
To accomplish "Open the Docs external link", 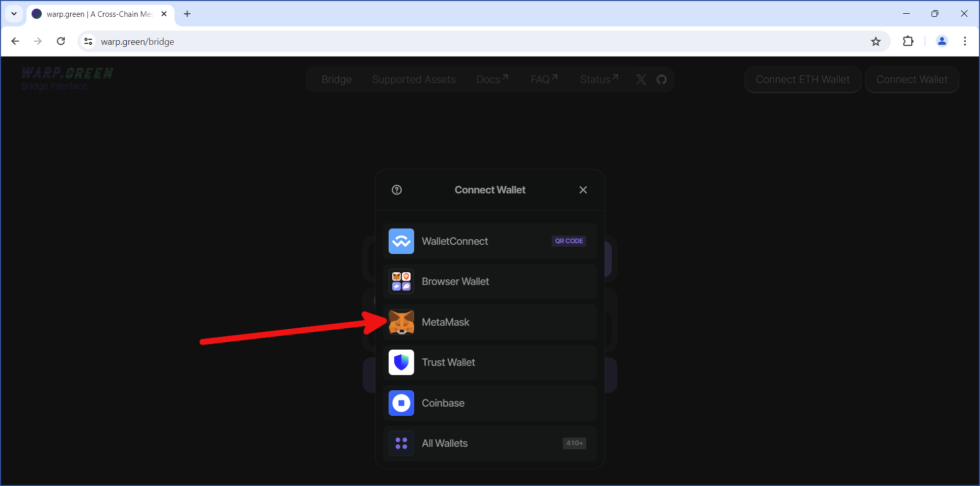I will pos(492,79).
